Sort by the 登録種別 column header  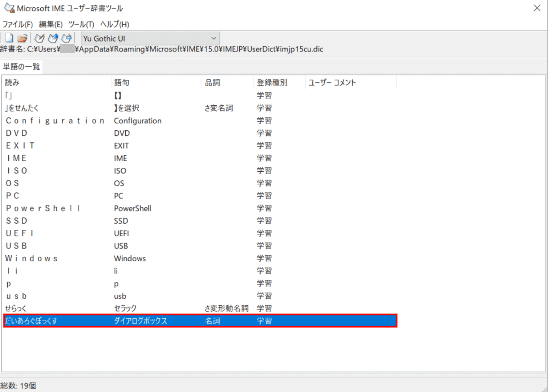[x=279, y=82]
